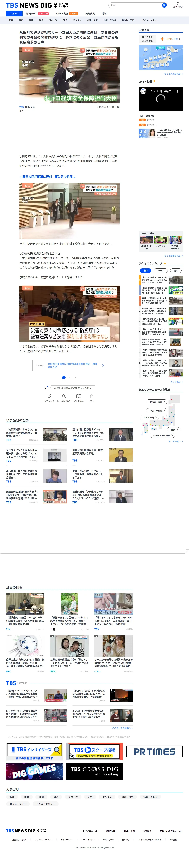Open ranking item 1 about マネキン
The image size is (189, 868).
coord(161,280)
